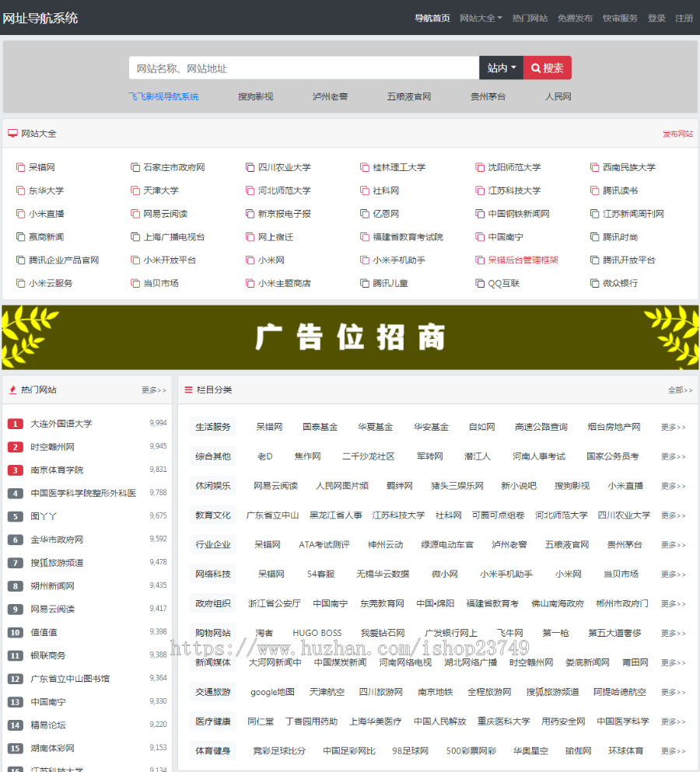Open the 快审服务 navigation item
700x772 pixels.
pyautogui.click(x=620, y=18)
